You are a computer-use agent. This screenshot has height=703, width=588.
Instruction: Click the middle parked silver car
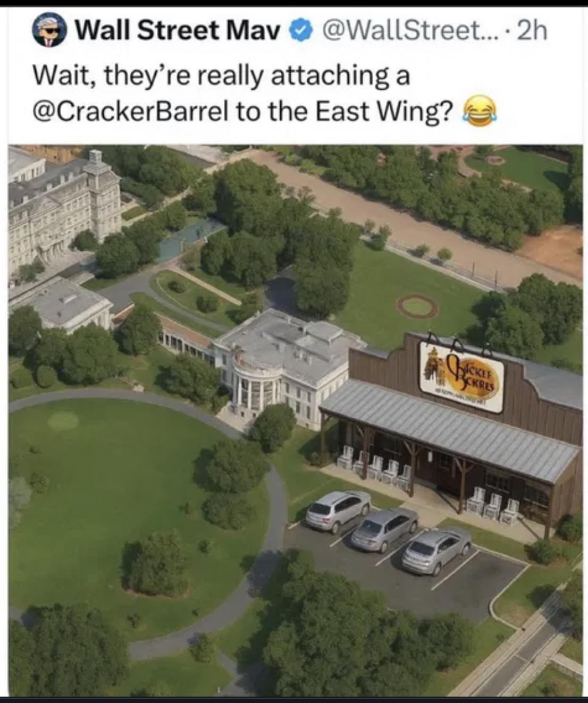pyautogui.click(x=385, y=528)
